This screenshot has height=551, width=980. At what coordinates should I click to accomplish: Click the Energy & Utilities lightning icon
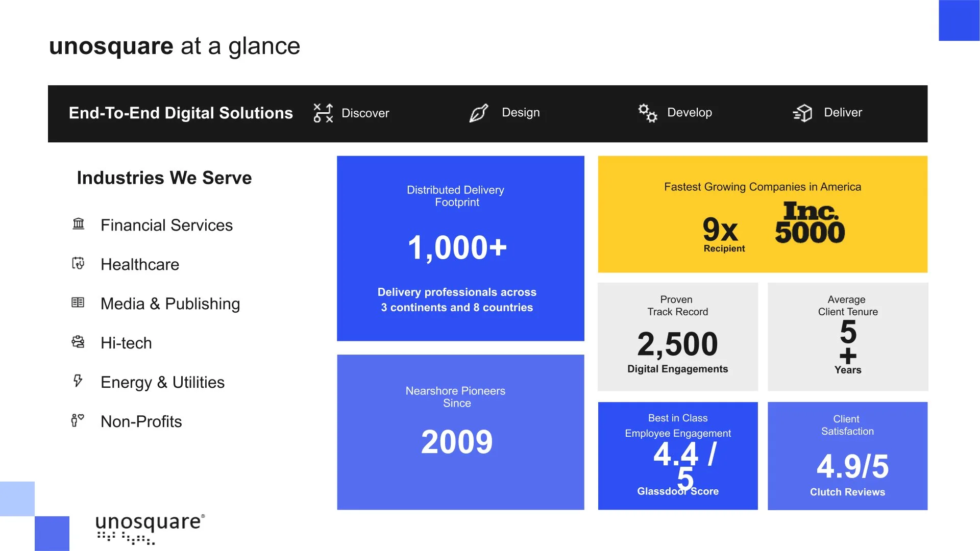click(x=78, y=381)
